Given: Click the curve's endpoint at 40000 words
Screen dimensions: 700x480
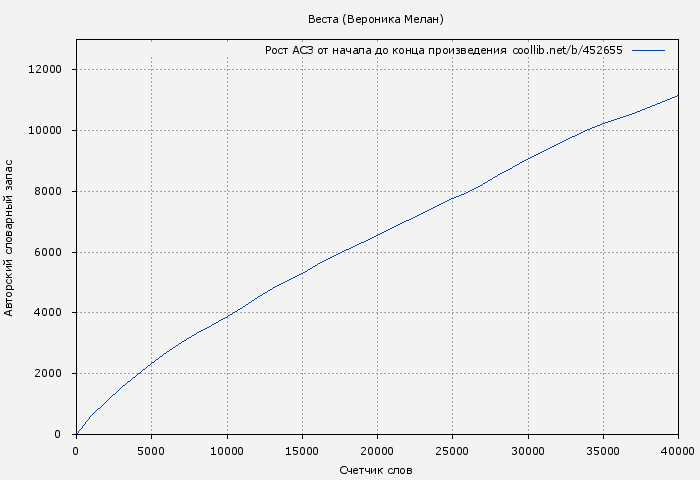Looking at the screenshot, I should (677, 96).
